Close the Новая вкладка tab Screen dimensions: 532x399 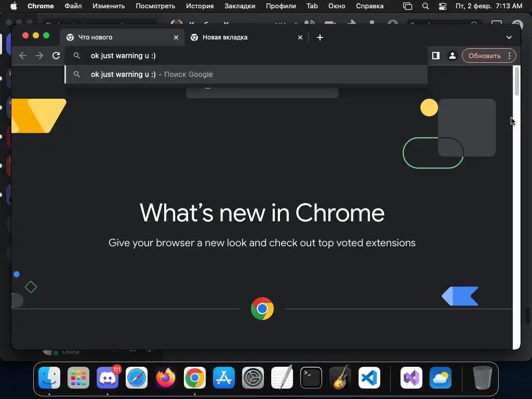[x=300, y=37]
